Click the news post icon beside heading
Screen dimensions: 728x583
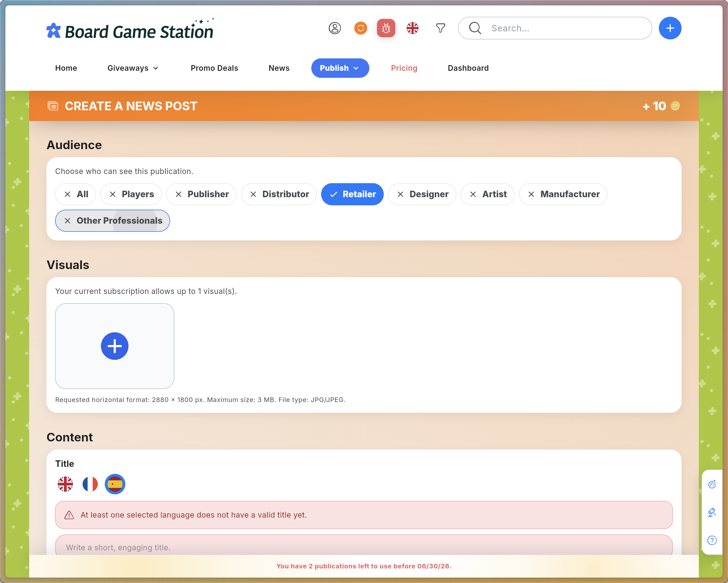(53, 106)
